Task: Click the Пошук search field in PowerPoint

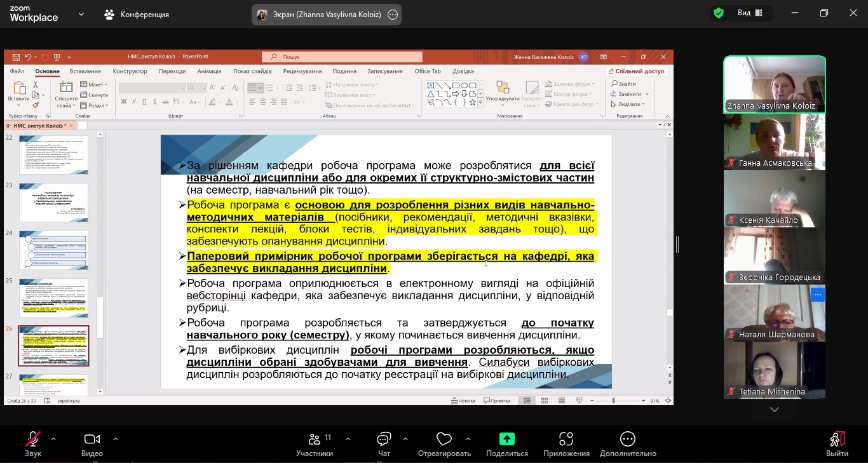Action: pyautogui.click(x=342, y=57)
